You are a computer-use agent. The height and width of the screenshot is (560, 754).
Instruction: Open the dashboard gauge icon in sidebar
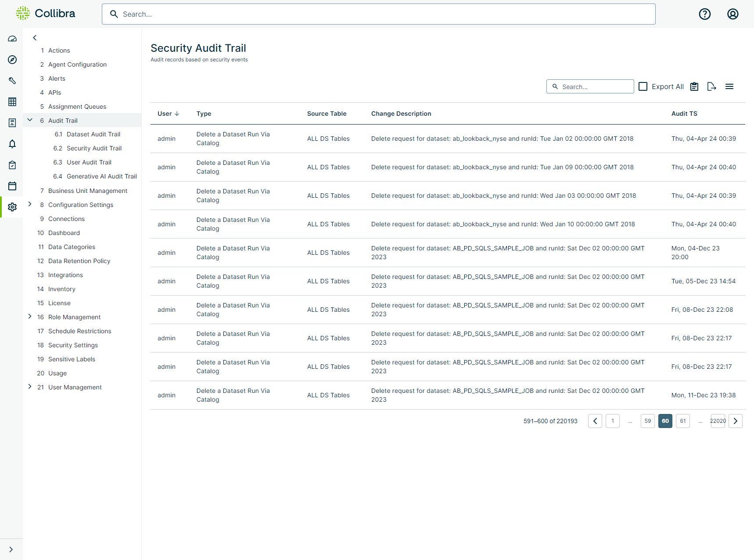coord(12,39)
